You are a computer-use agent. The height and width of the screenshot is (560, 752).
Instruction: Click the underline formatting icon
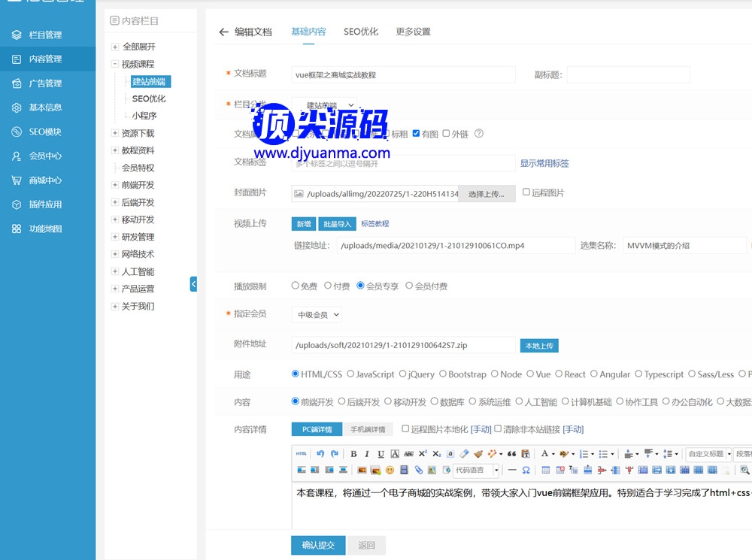(381, 454)
